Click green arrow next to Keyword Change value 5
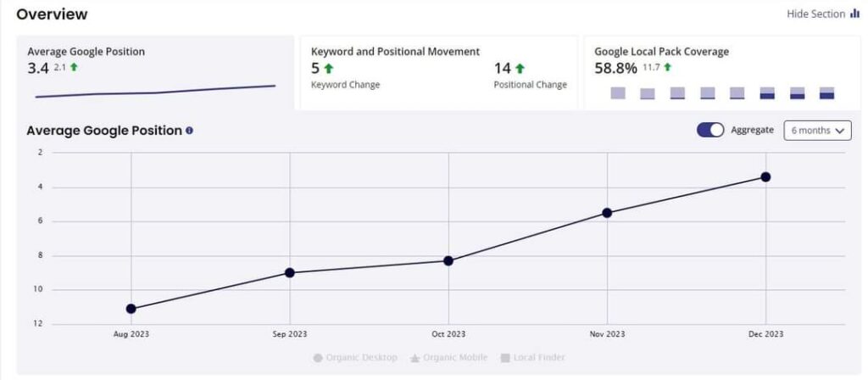 pyautogui.click(x=328, y=69)
